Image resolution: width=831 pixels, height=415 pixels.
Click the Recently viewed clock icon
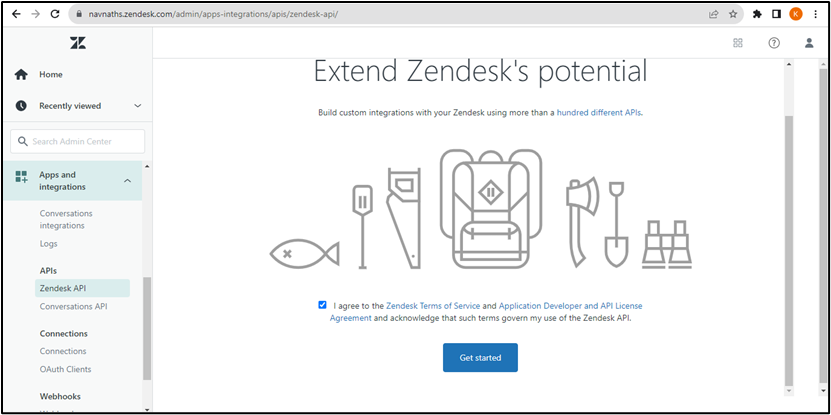(21, 106)
